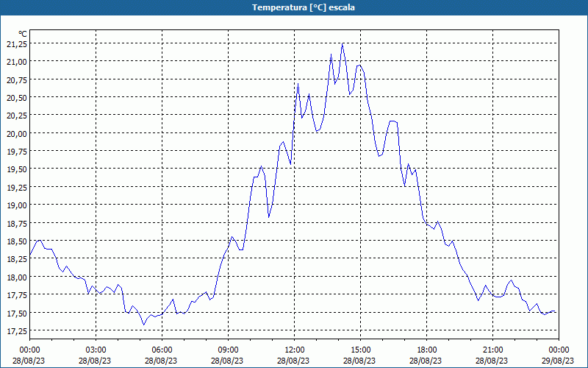Click the 28/08/23 date under 15:00
This screenshot has width=588, height=368.
[x=359, y=361]
